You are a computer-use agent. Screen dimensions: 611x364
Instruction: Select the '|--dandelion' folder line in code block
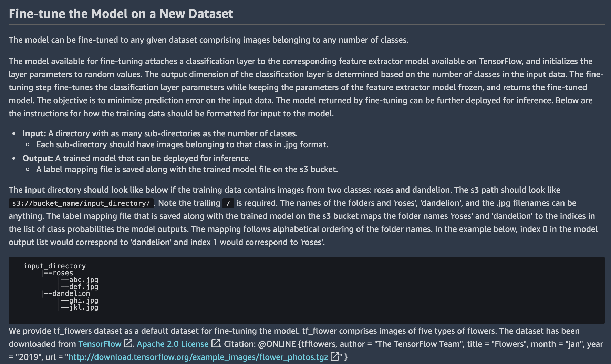pos(65,293)
